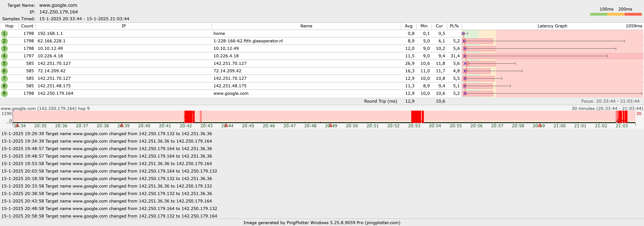Click the green 100ms legend swatch
The width and height of the screenshot is (644, 226).
pyautogui.click(x=599, y=14)
